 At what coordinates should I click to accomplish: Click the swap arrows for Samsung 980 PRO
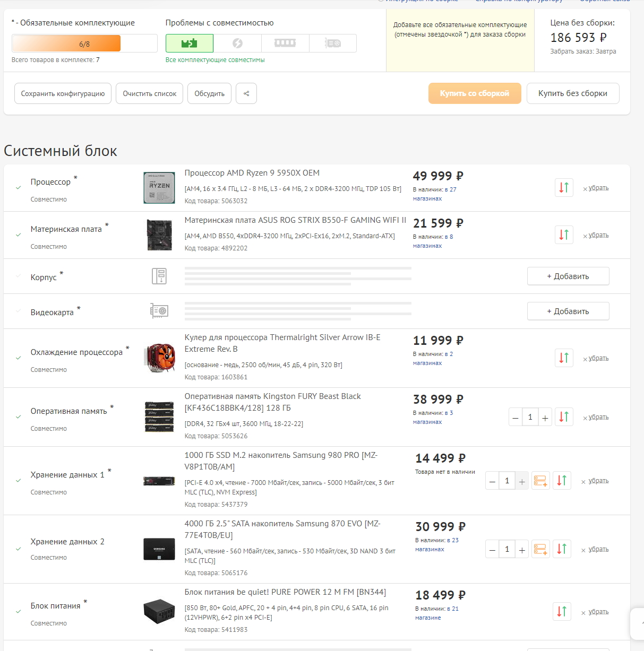[x=562, y=480]
